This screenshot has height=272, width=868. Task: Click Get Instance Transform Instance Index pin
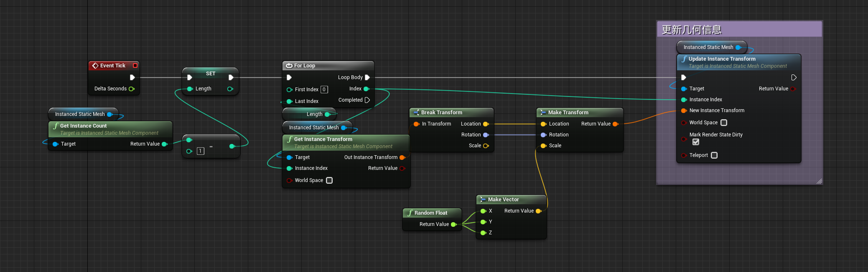tap(289, 168)
